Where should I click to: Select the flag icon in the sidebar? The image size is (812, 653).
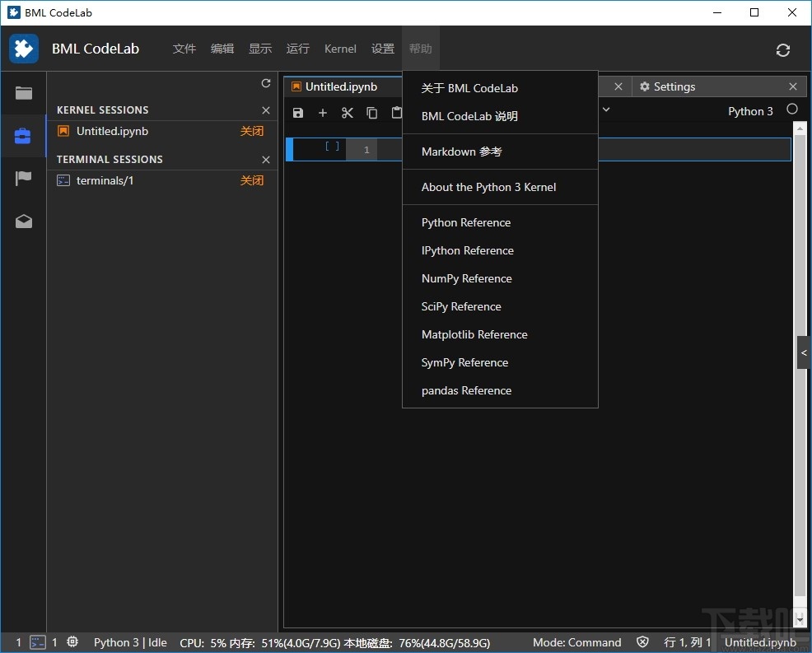[23, 178]
